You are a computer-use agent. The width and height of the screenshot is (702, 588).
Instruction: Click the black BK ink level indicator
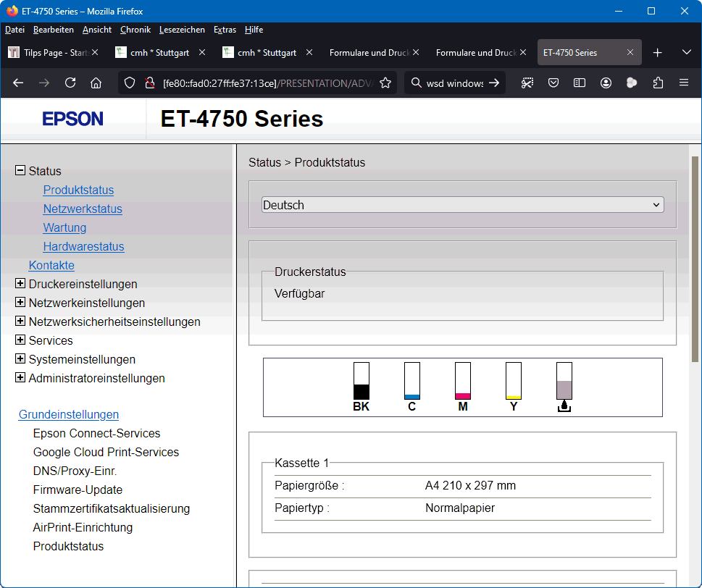362,382
